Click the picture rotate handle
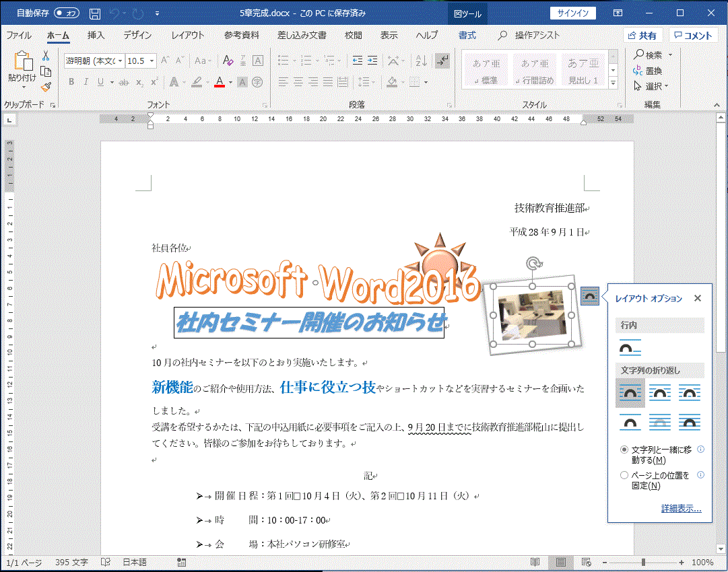This screenshot has width=728, height=572. pos(534,264)
